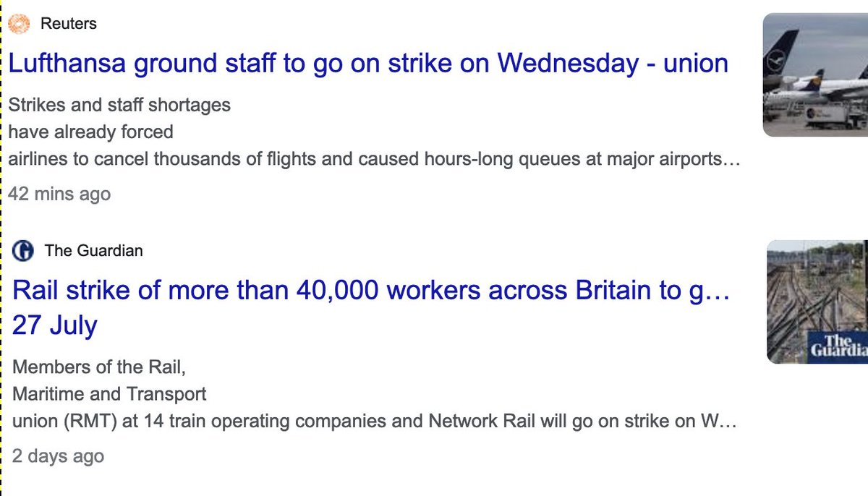Open the Lufthansa ground staff strike headline
Viewport: 868px width, 496px height.
(x=367, y=64)
